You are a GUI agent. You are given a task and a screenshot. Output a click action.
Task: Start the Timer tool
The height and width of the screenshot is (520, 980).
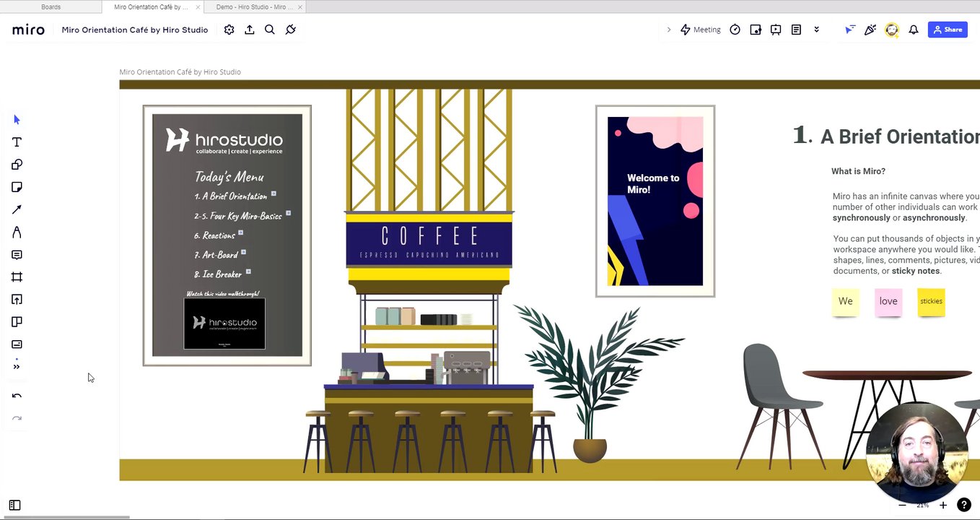tap(735, 30)
